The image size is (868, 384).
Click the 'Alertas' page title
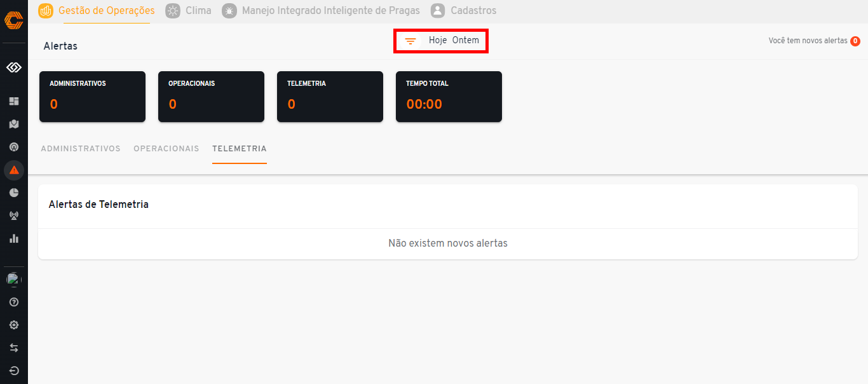60,46
